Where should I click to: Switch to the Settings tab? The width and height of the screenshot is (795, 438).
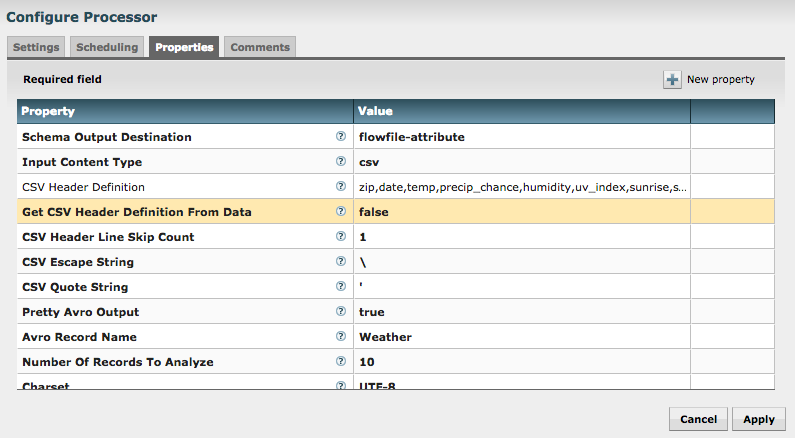[37, 47]
